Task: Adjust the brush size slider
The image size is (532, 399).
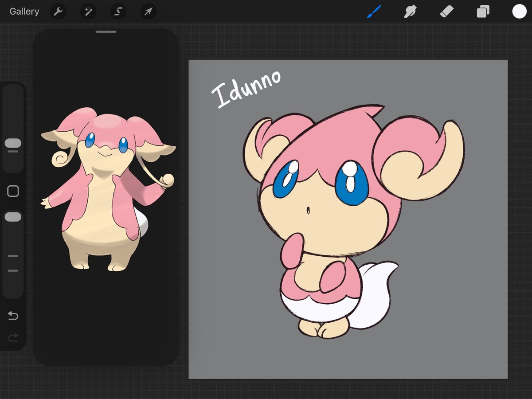Action: click(x=13, y=143)
